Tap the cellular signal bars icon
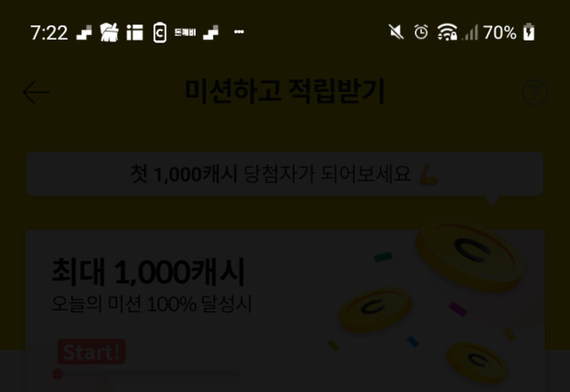This screenshot has height=392, width=570. 469,32
